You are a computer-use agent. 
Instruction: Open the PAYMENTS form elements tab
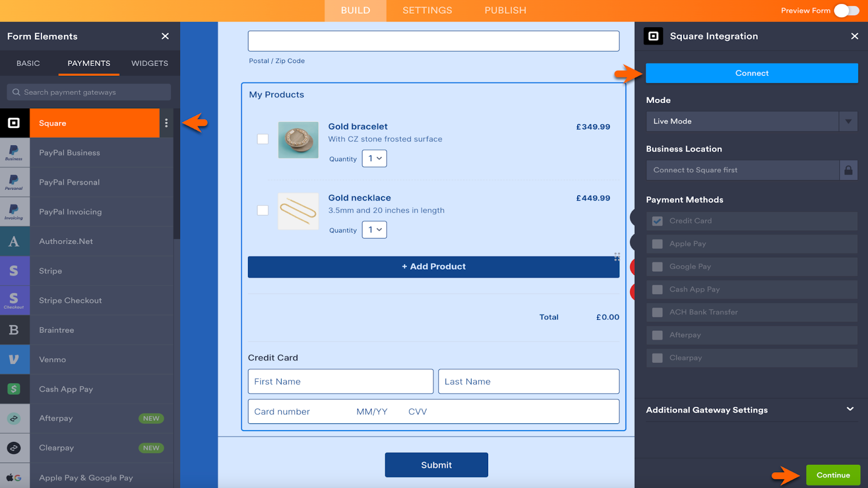pos(89,63)
